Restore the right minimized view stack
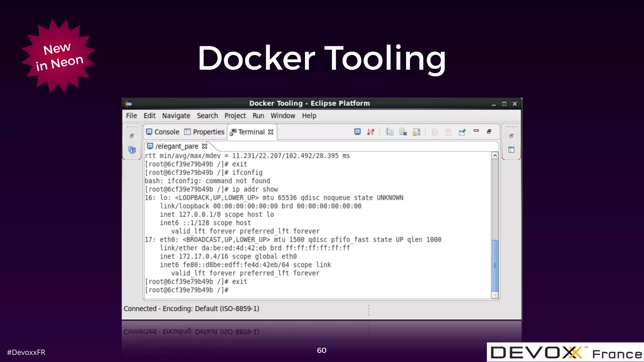This screenshot has height=362, width=644. pos(511,136)
